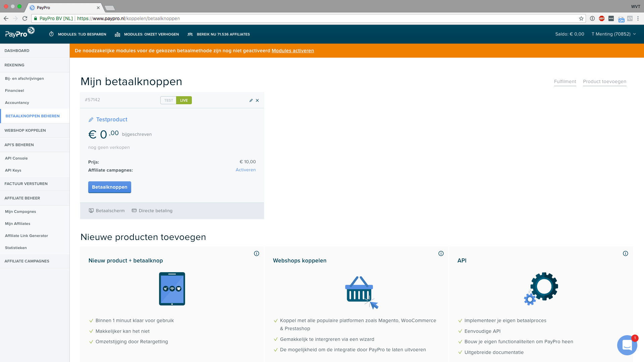This screenshot has width=644, height=362.
Task: Open Webshop koppelen sidebar item
Action: (x=35, y=130)
